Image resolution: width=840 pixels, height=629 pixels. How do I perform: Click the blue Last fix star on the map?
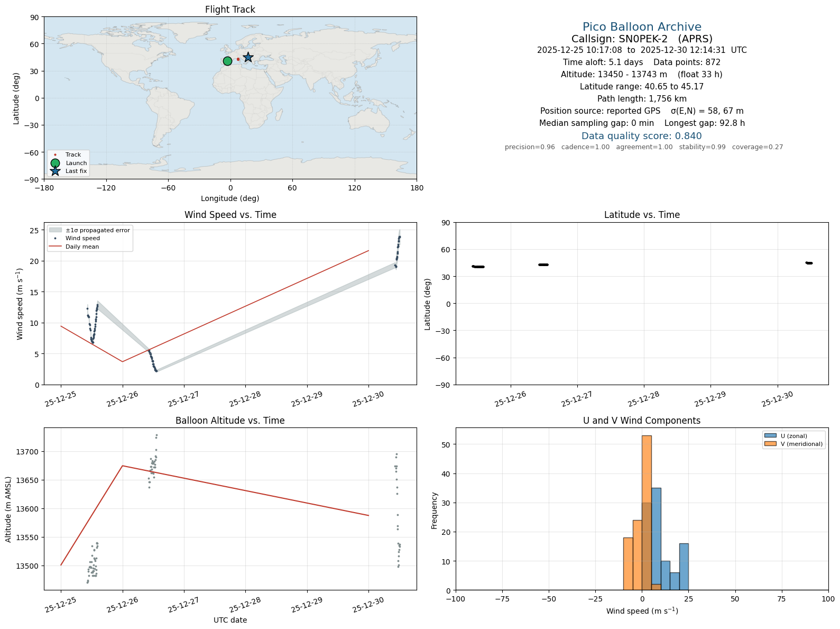click(x=248, y=57)
